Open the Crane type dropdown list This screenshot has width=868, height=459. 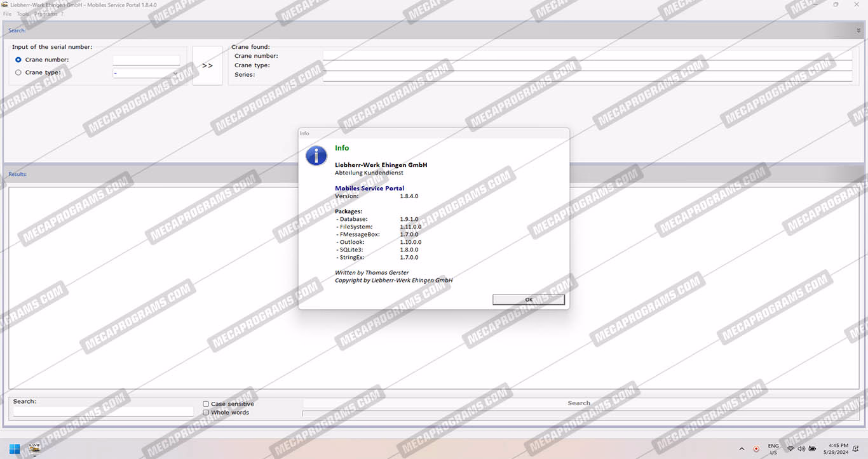[175, 73]
